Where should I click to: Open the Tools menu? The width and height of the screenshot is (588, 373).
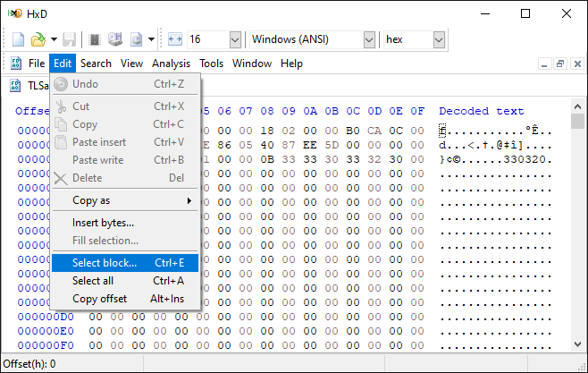[x=212, y=64]
